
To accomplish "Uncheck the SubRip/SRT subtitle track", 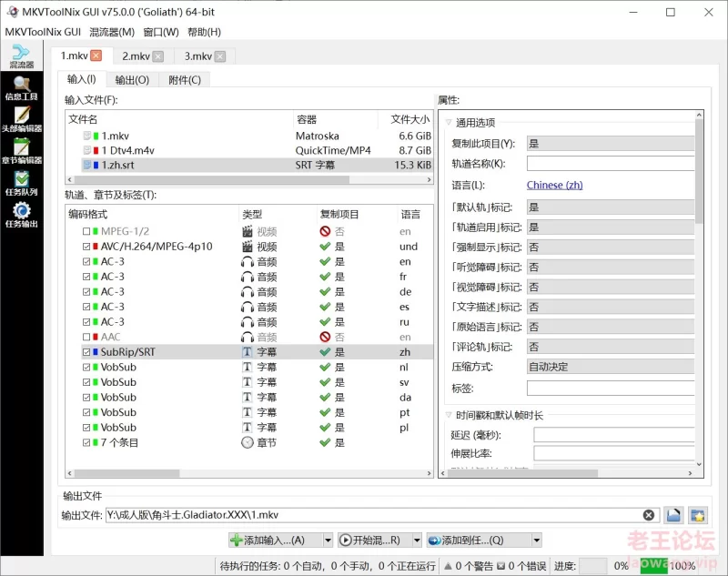I will tap(86, 352).
